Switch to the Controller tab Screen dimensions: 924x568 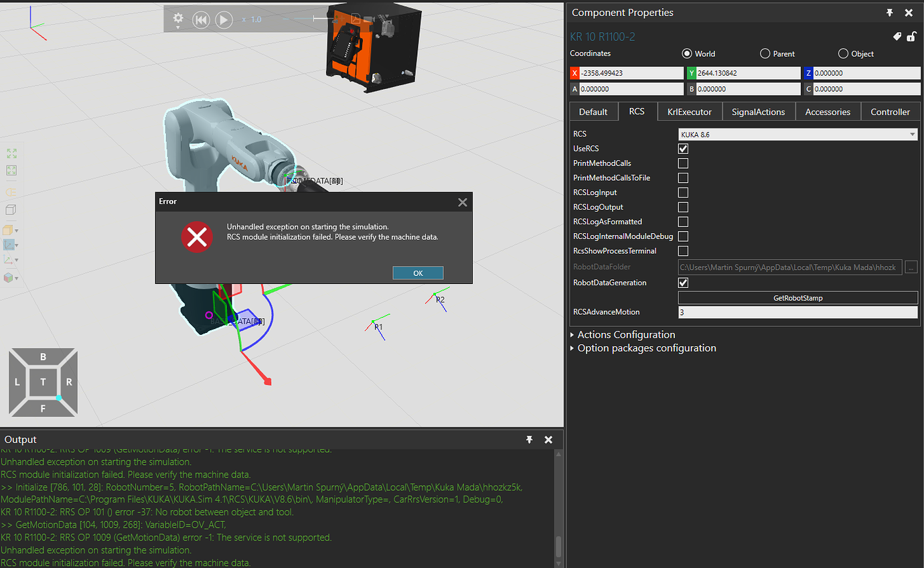tap(890, 111)
